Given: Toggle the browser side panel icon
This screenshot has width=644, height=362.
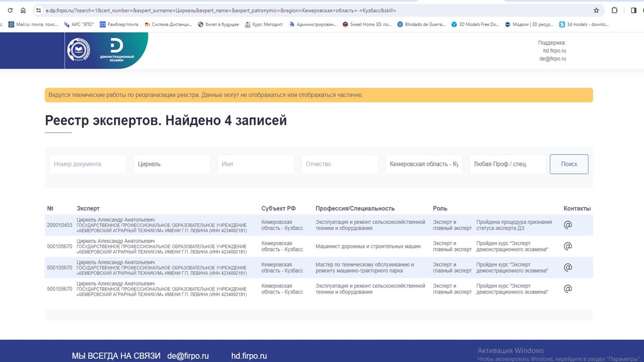Looking at the screenshot, I should pyautogui.click(x=633, y=10).
